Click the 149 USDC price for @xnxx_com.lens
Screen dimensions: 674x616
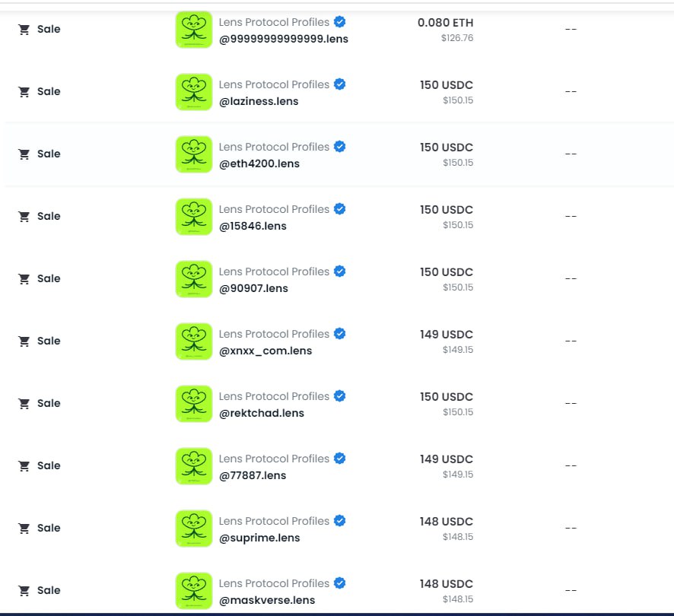click(447, 335)
